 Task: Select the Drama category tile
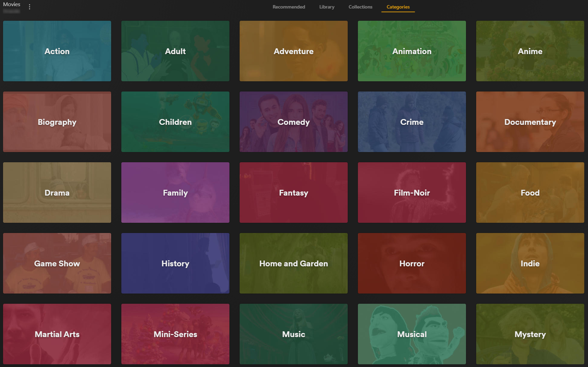point(57,193)
